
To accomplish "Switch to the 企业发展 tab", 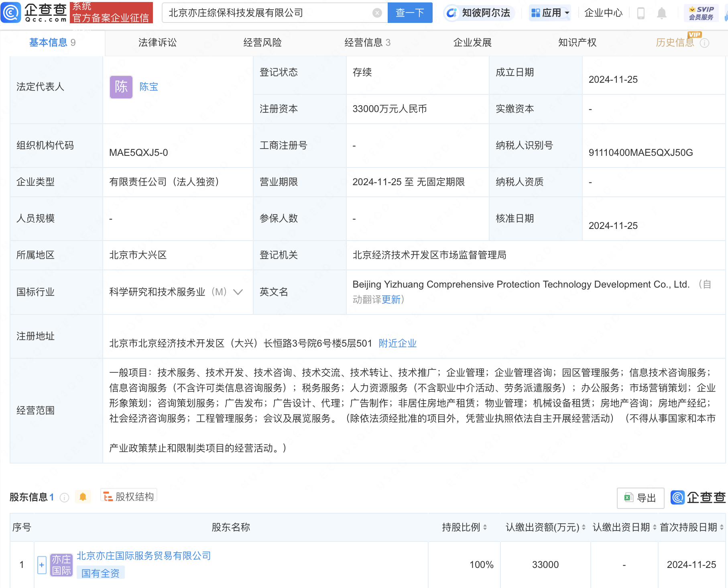I will coord(472,43).
